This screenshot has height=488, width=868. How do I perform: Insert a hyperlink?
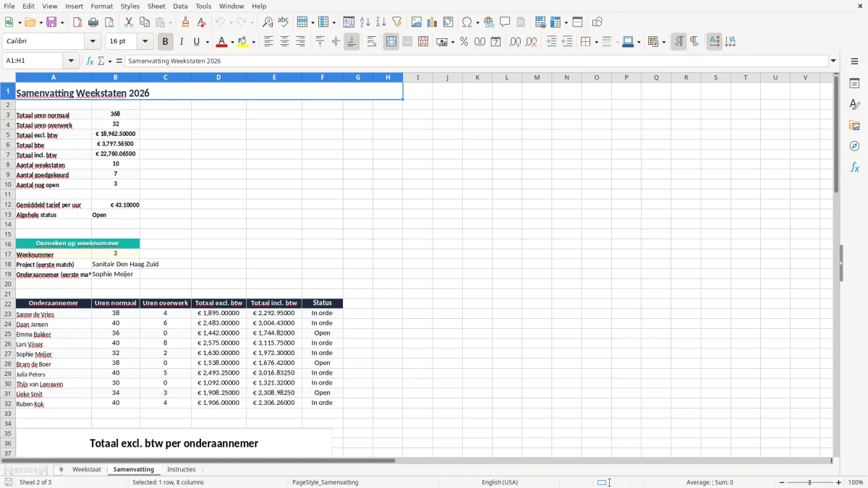pos(490,22)
